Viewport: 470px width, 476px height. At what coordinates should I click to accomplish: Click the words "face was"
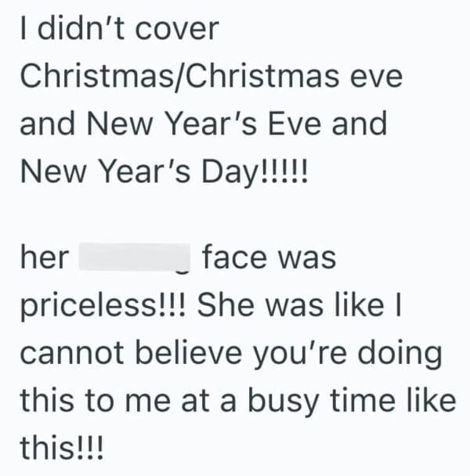[x=269, y=258]
